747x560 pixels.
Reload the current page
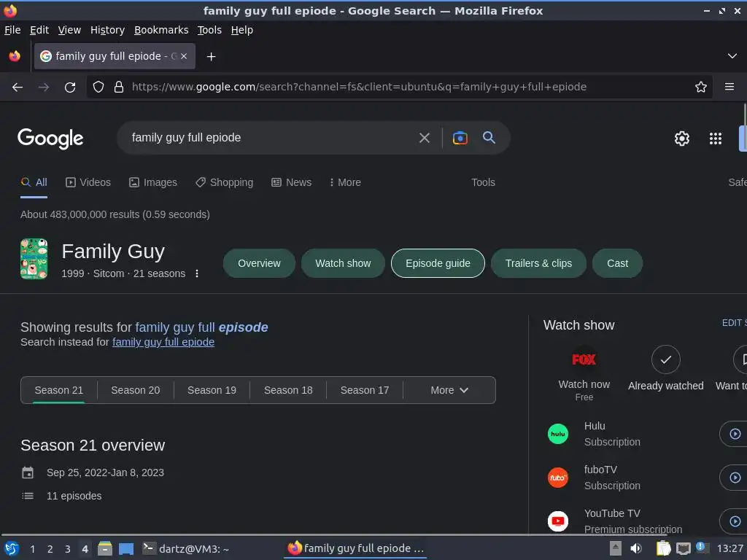70,87
